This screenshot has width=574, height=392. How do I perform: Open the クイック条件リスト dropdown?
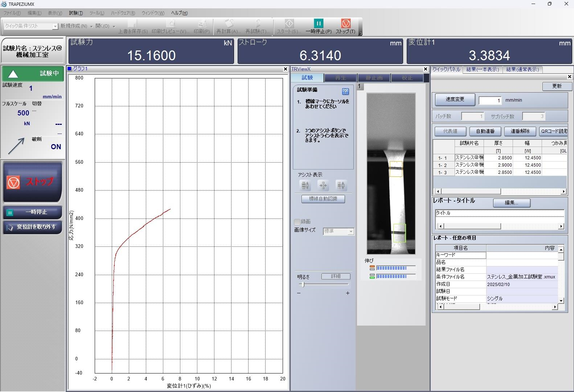click(55, 26)
